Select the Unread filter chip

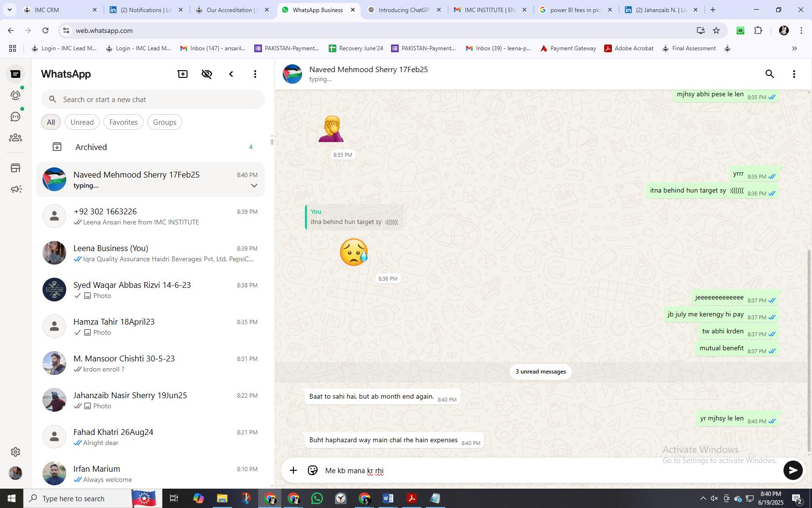(82, 122)
